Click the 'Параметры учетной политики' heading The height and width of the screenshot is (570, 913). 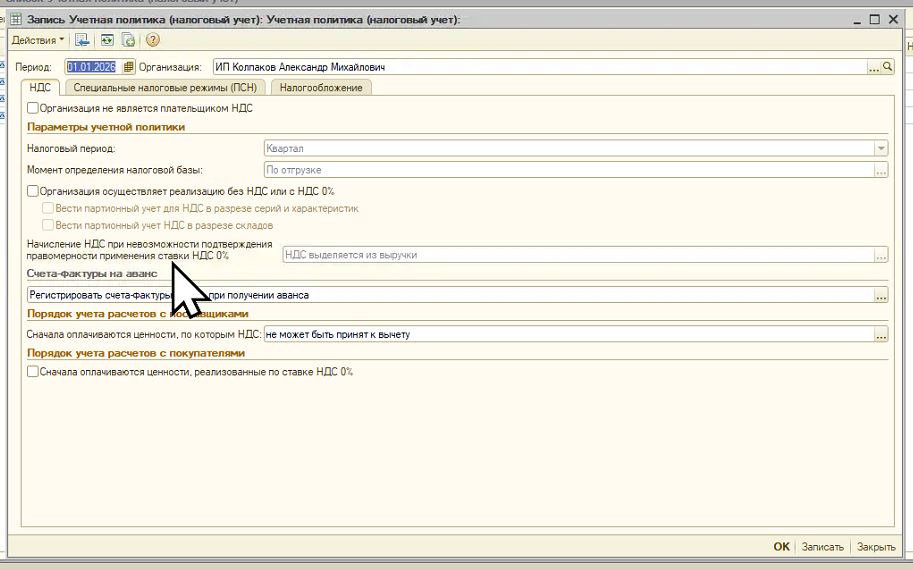pos(106,127)
